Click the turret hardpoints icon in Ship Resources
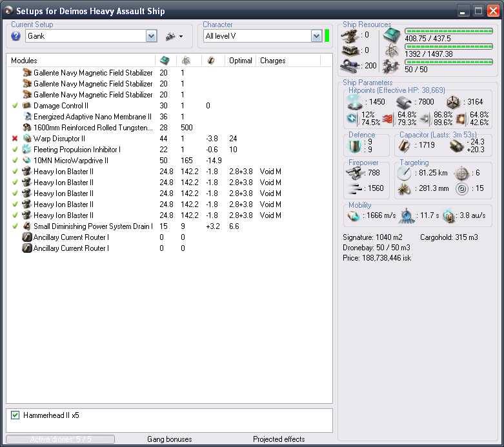 350,35
